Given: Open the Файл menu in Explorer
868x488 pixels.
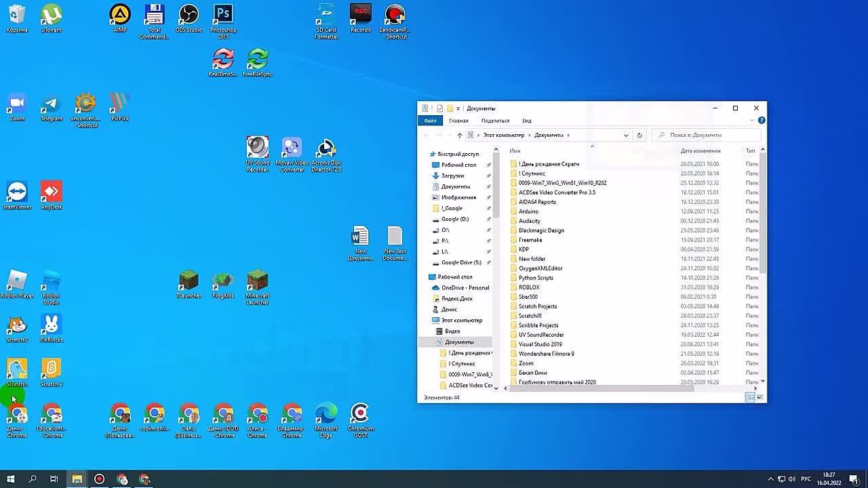Looking at the screenshot, I should click(429, 120).
